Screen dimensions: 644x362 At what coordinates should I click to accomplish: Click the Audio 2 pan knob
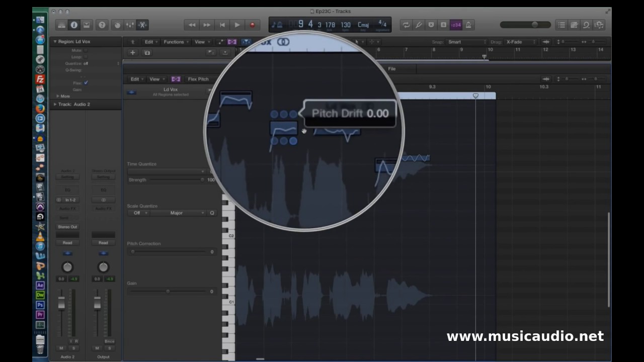67,267
